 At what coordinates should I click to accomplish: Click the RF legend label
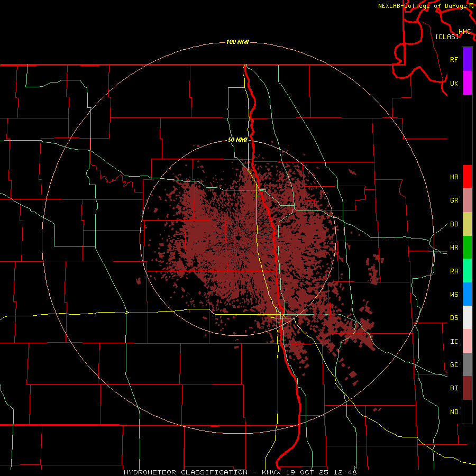tap(454, 59)
